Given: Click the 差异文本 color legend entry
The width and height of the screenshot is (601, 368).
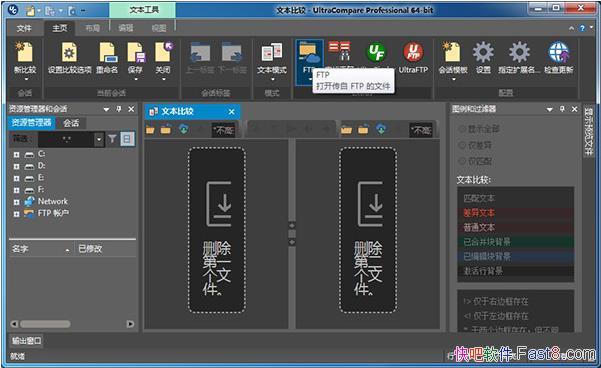Looking at the screenshot, I should 516,213.
